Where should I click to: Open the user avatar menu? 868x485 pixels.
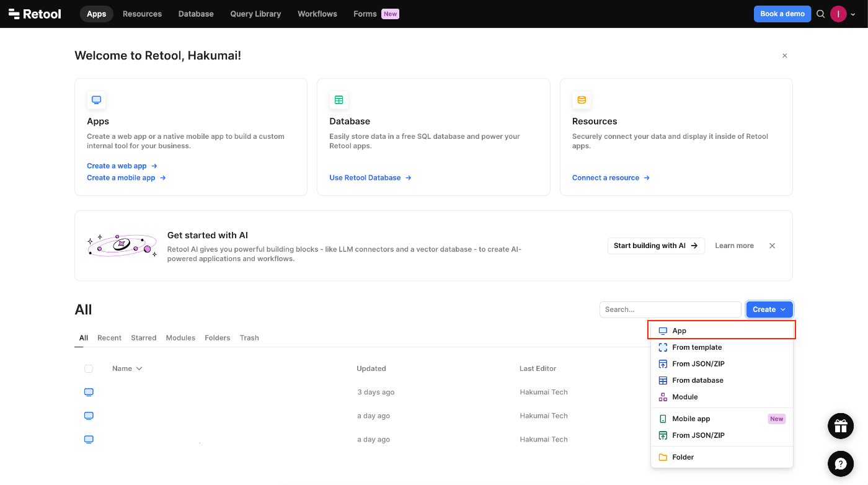pyautogui.click(x=838, y=14)
